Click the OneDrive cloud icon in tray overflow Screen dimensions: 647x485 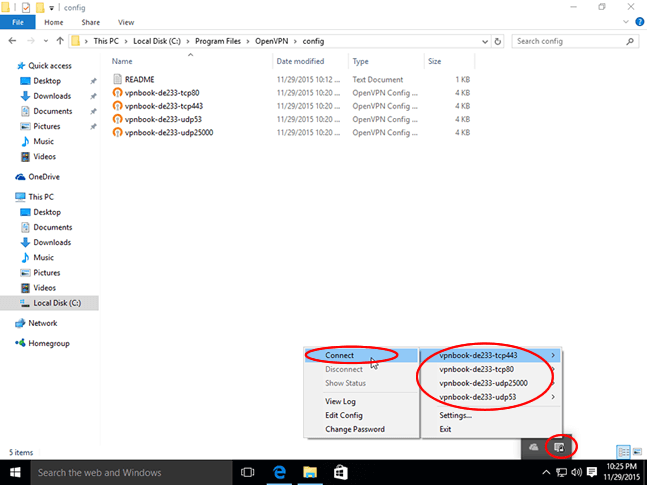point(534,447)
